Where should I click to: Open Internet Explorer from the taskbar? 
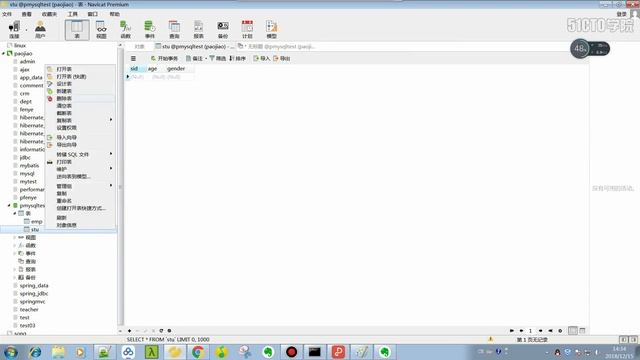tap(35, 352)
